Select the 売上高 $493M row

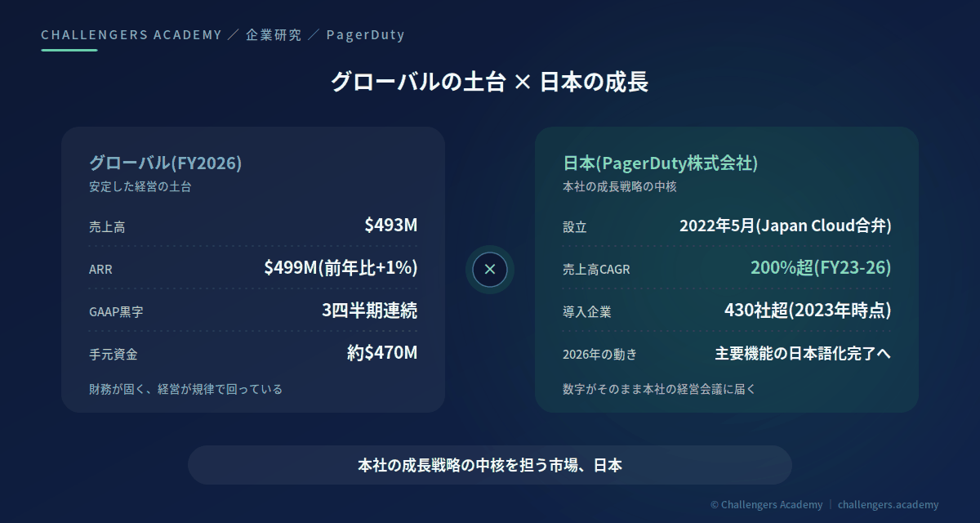pos(253,225)
